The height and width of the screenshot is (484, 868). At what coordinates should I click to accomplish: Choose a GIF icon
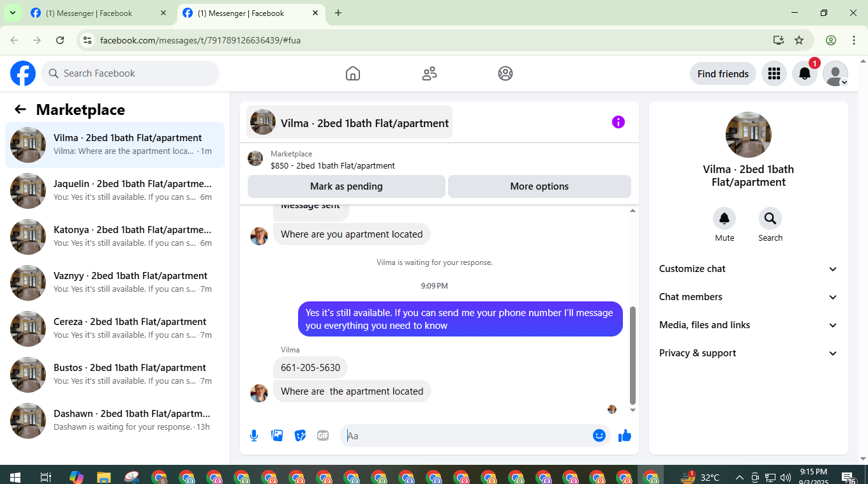[323, 435]
